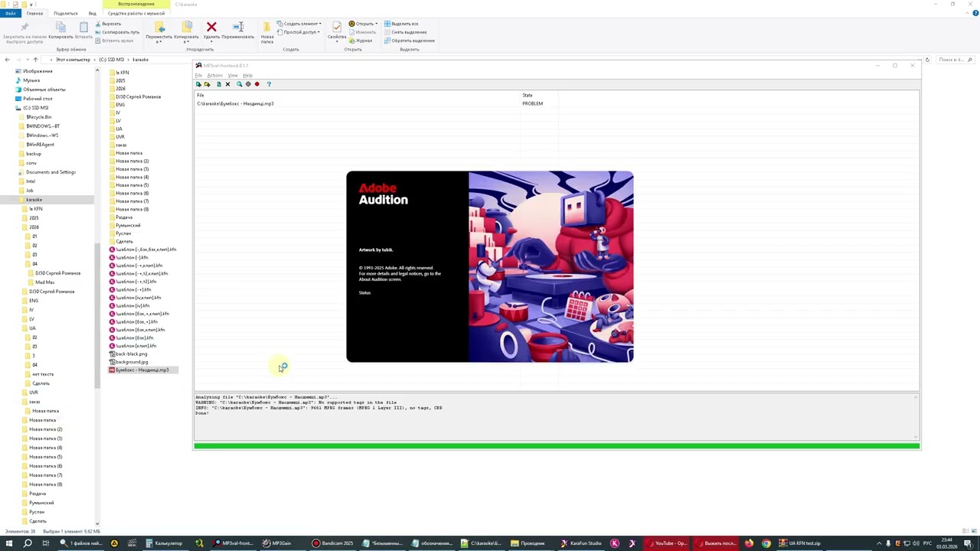Click History (Журнал) button in ribbon
Image resolution: width=980 pixels, height=551 pixels.
tap(361, 41)
